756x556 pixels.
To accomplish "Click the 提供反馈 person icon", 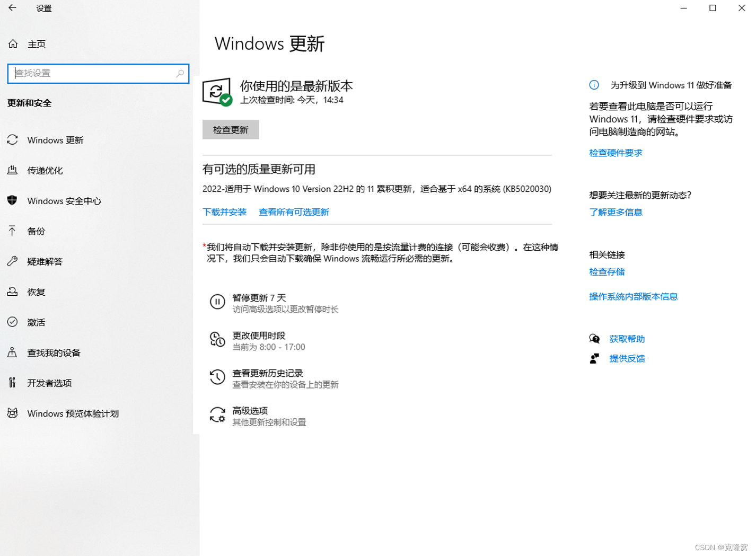I will coord(594,358).
